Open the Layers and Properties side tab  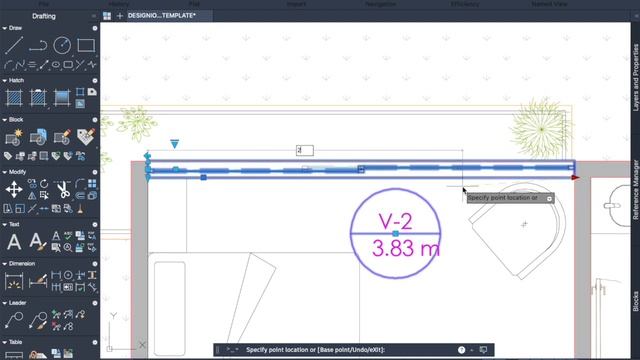point(636,78)
